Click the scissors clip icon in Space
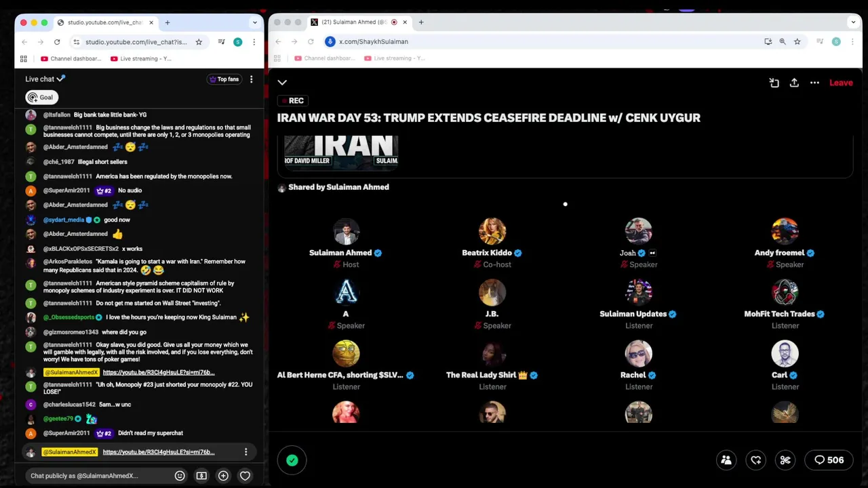The image size is (868, 488). (x=785, y=460)
